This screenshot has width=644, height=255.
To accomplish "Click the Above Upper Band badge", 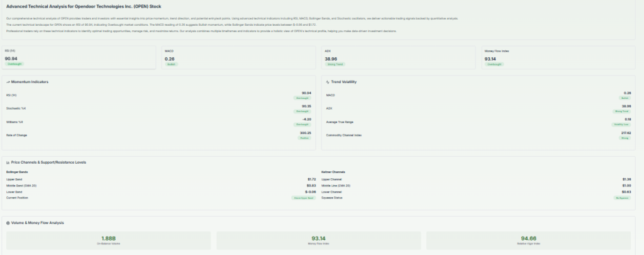I will point(304,198).
